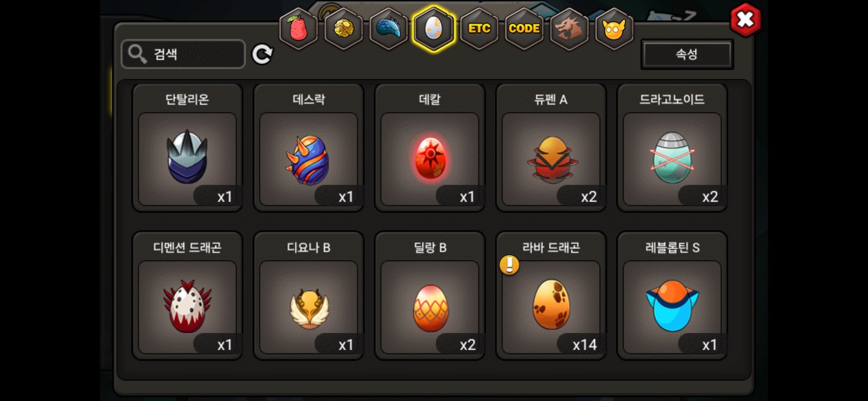This screenshot has width=868, height=401.
Task: Switch to the CODE tab
Action: 524,29
